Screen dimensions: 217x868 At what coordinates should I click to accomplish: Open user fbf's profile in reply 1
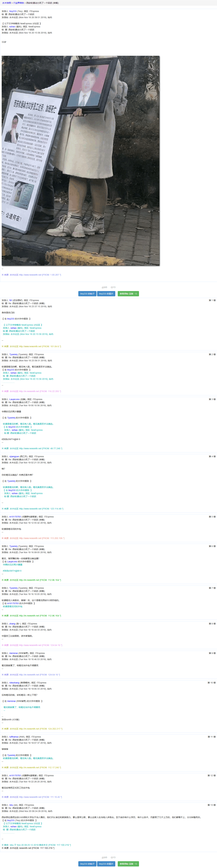pos(11,300)
